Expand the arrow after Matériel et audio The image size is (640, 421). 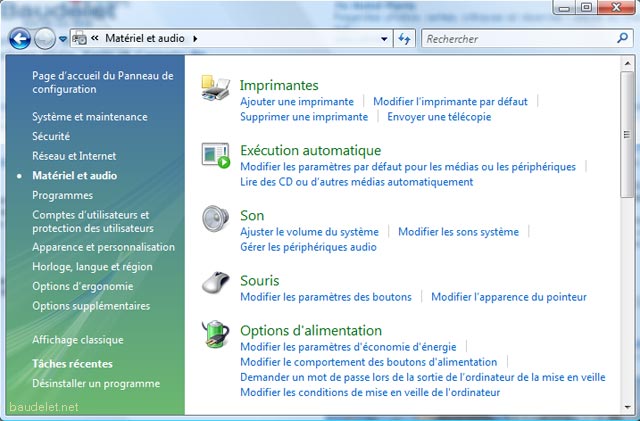click(x=195, y=39)
